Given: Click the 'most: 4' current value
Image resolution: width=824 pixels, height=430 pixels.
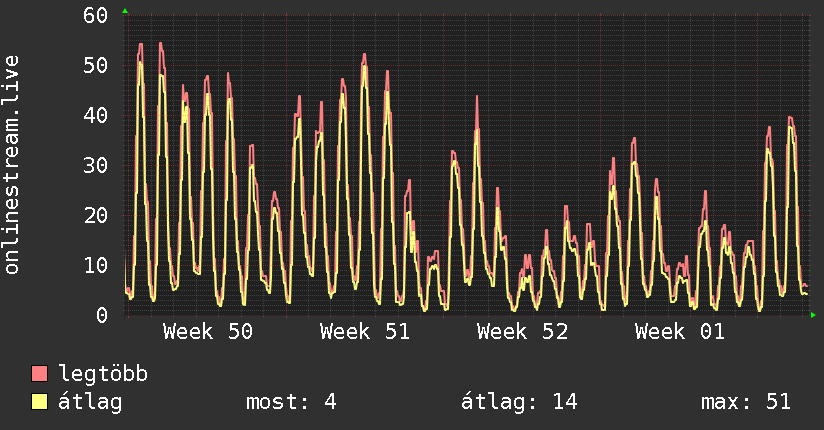Looking at the screenshot, I should pos(291,402).
